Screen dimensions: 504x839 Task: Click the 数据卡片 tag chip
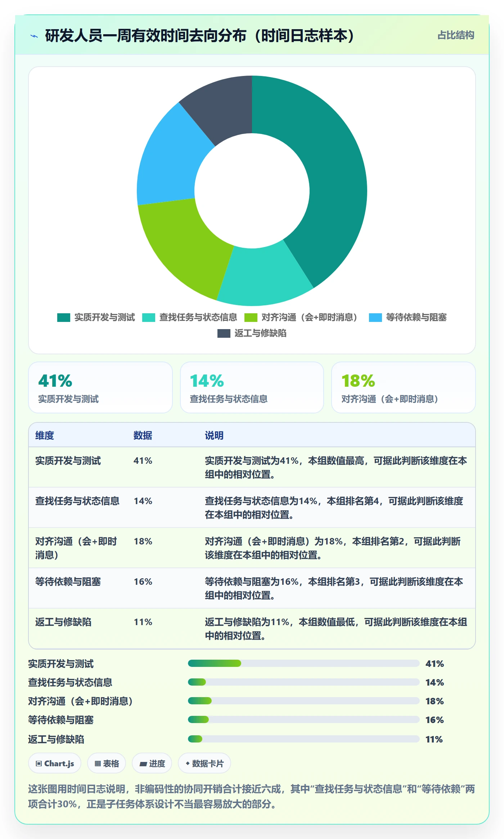(204, 763)
